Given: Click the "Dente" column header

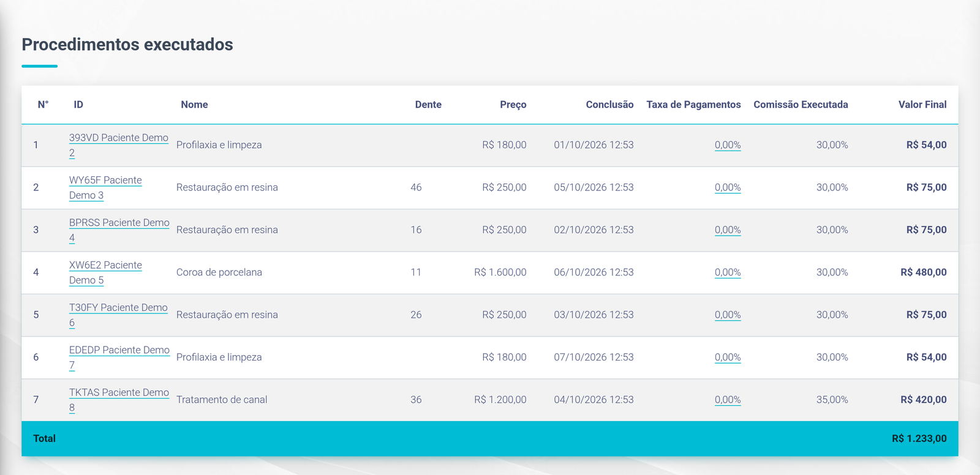Looking at the screenshot, I should [x=428, y=105].
